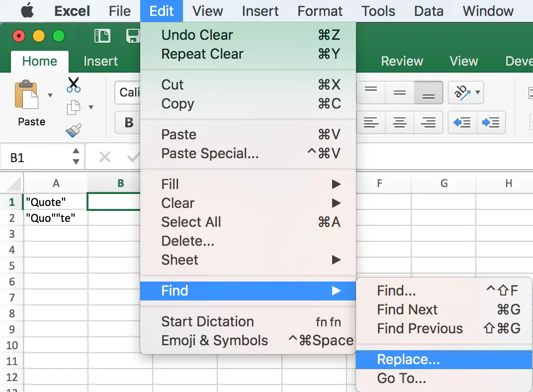Screen dimensions: 533x392
Task: Choose Undo Clear
Action: click(x=248, y=35)
